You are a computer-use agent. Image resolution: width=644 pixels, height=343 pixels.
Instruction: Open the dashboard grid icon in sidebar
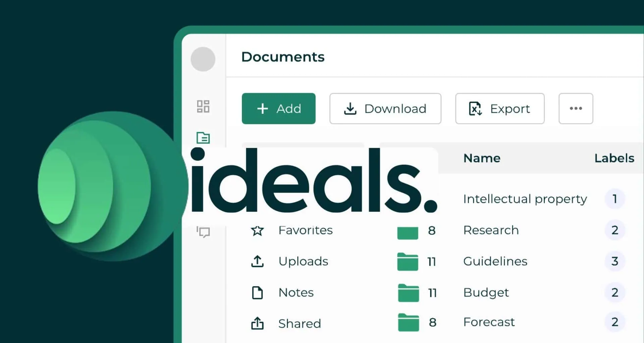pos(203,106)
